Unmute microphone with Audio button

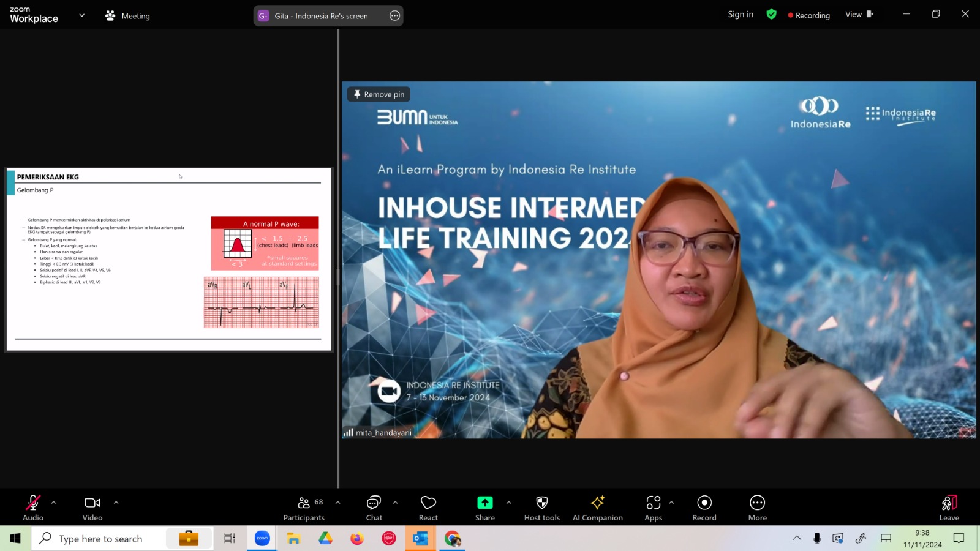point(33,508)
